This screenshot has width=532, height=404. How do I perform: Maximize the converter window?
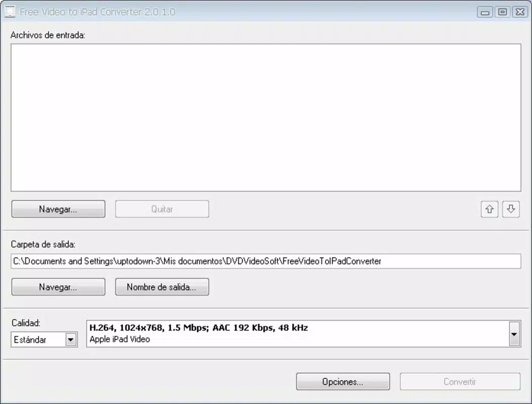503,12
